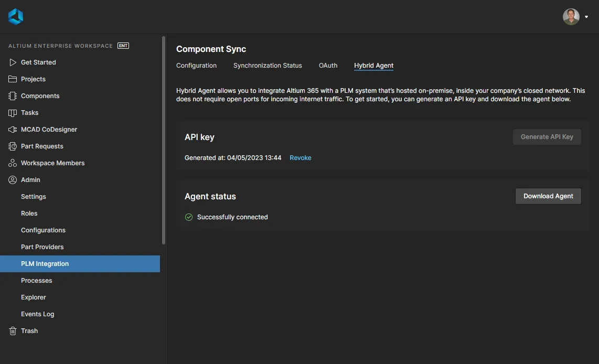Image resolution: width=599 pixels, height=364 pixels.
Task: Open the Synchronization Status tab
Action: (x=268, y=66)
